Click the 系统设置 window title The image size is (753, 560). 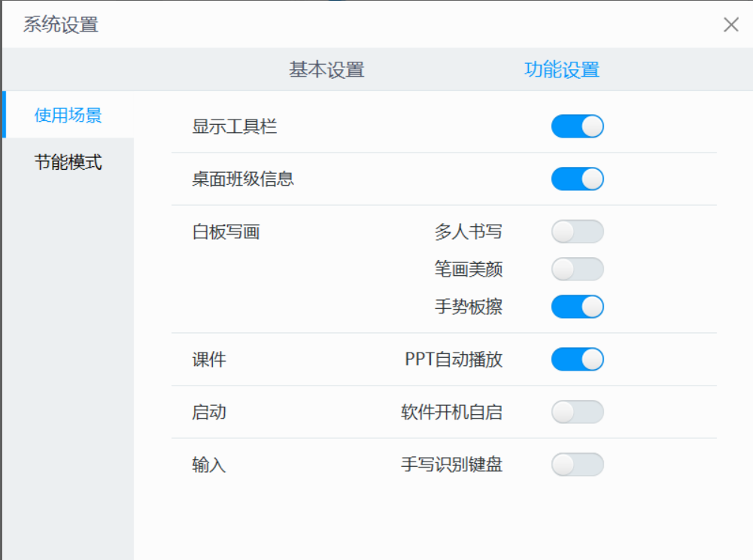(61, 25)
